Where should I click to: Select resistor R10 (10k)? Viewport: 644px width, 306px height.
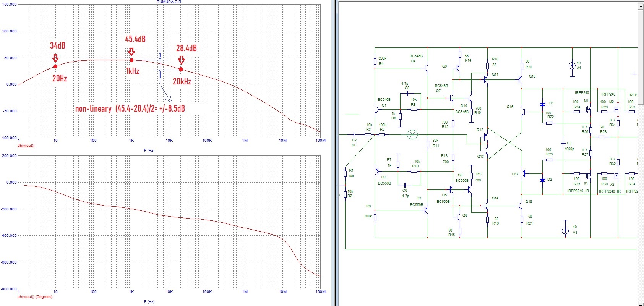coord(414,171)
